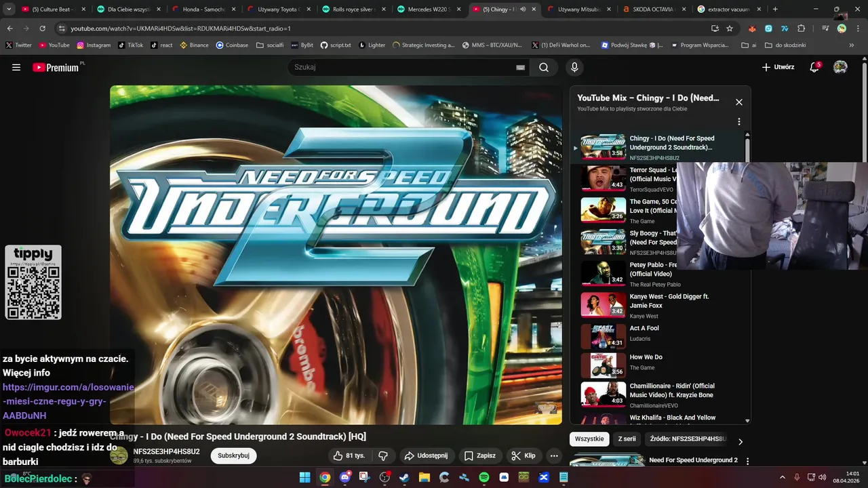Like the video with 81 tys. thumbs up
The width and height of the screenshot is (868, 488).
[350, 455]
